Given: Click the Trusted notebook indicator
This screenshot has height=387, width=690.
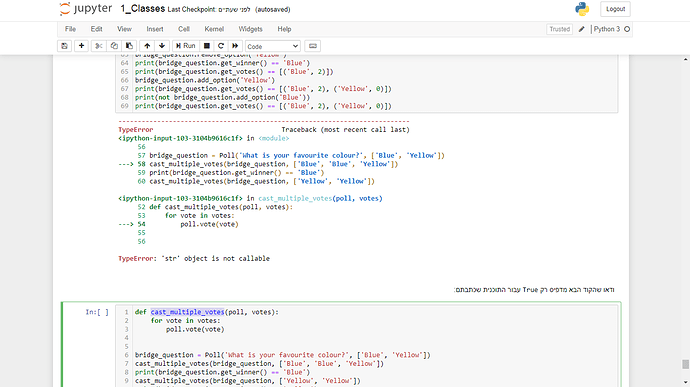Looking at the screenshot, I should click(x=559, y=29).
